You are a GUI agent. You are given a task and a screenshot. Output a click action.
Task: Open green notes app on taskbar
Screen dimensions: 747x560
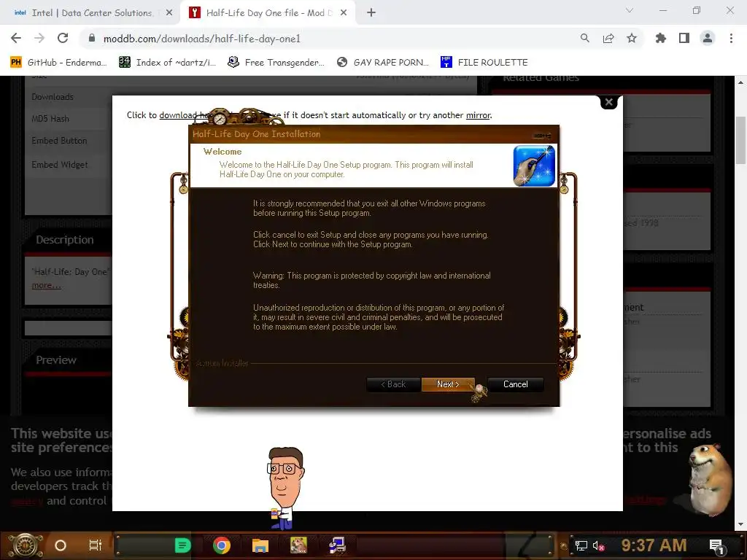(x=182, y=545)
